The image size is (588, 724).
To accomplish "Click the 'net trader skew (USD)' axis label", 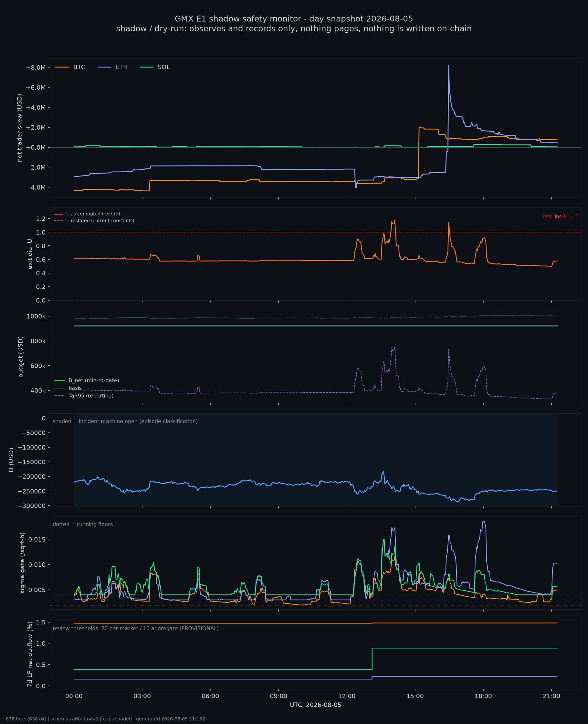I will (x=20, y=128).
